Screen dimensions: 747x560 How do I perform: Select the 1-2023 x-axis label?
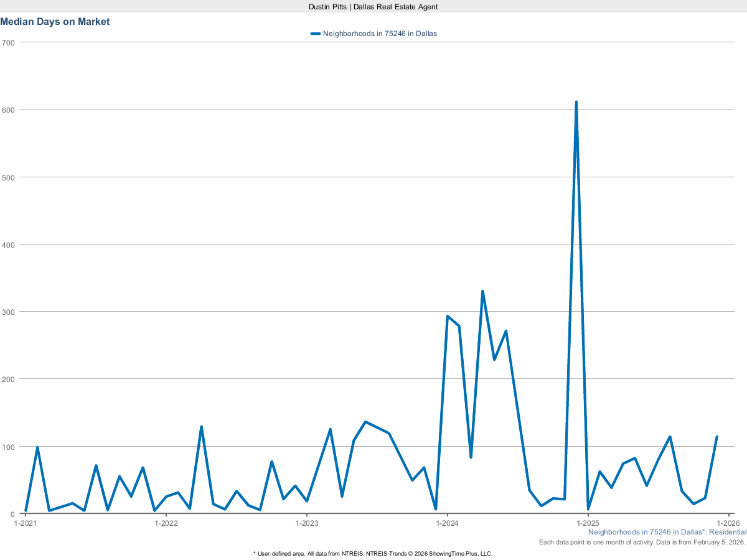(306, 523)
